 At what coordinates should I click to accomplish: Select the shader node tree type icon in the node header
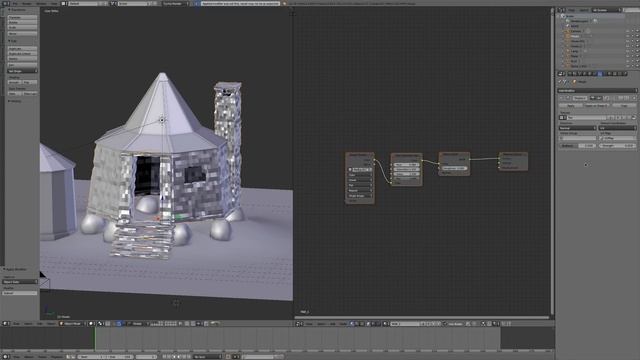click(x=352, y=324)
